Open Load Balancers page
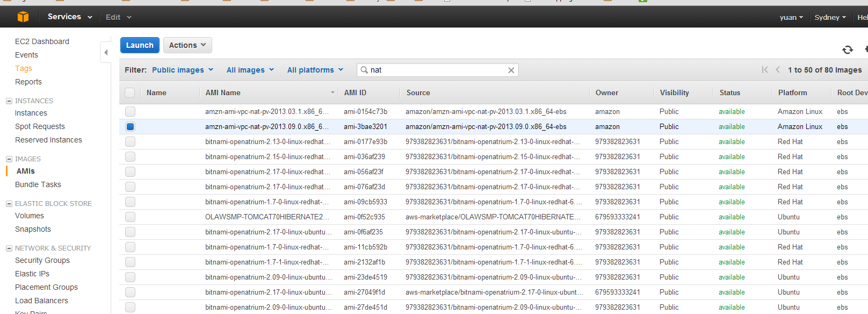868x314 pixels. (41, 301)
